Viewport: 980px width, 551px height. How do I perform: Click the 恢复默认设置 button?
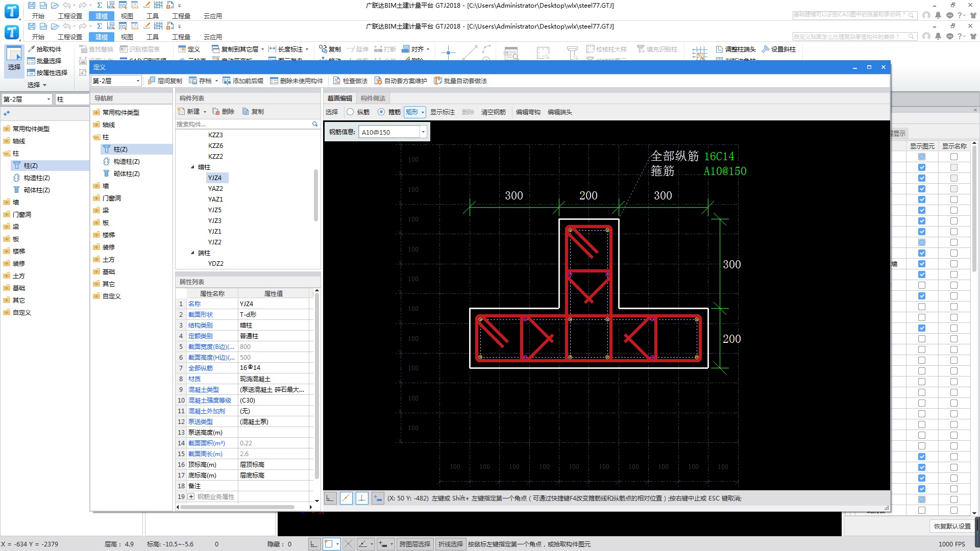952,526
